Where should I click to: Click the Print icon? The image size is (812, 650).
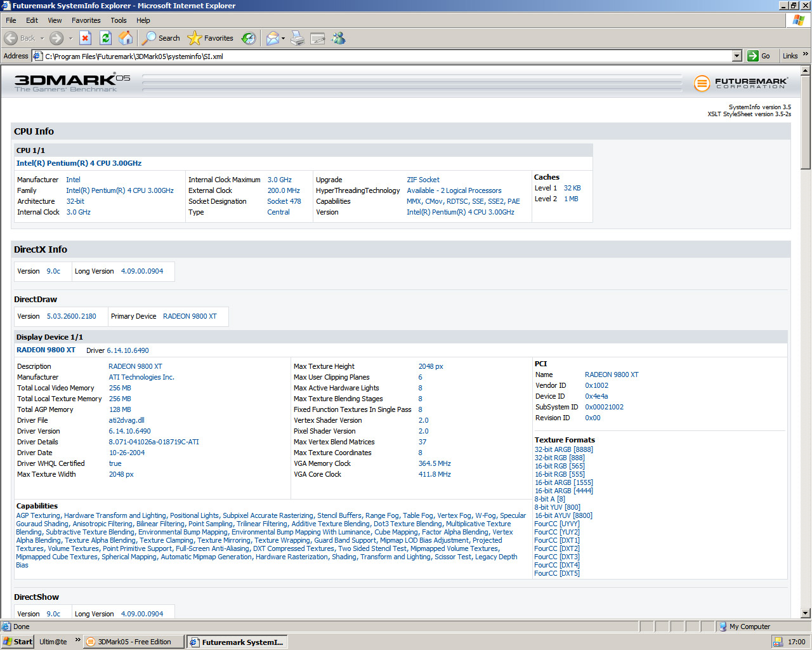click(298, 38)
